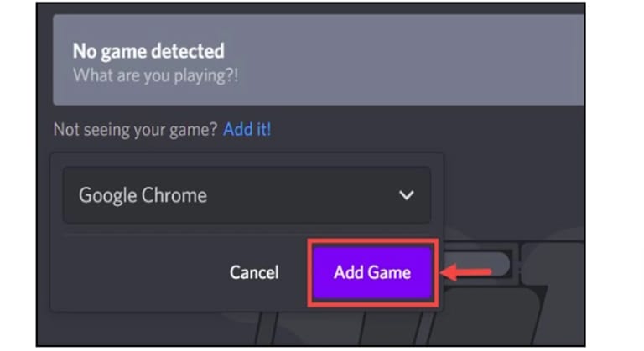Click the red arrow pointing at Add Game
The image size is (644, 351).
465,272
